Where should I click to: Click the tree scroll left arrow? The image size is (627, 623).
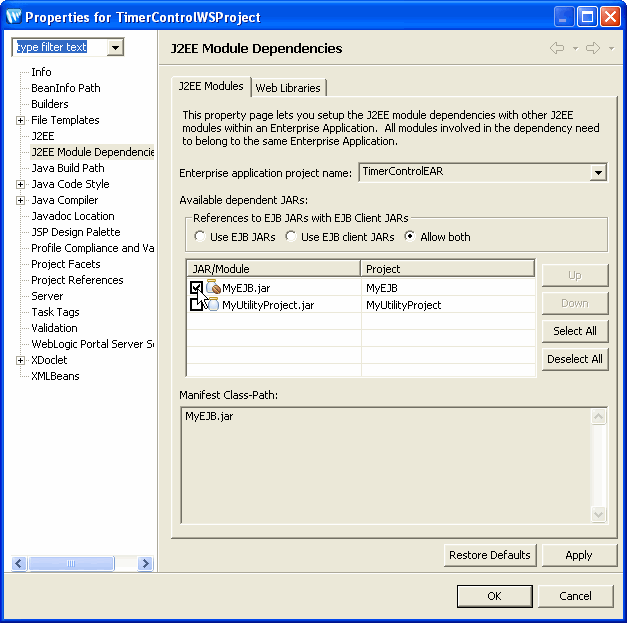(x=19, y=563)
